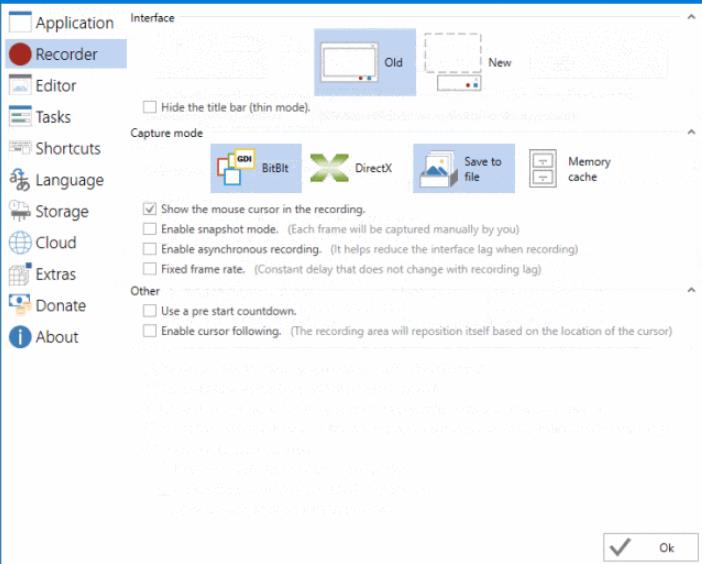Select the Recorder tab in sidebar
This screenshot has width=702, height=564.
(x=66, y=54)
